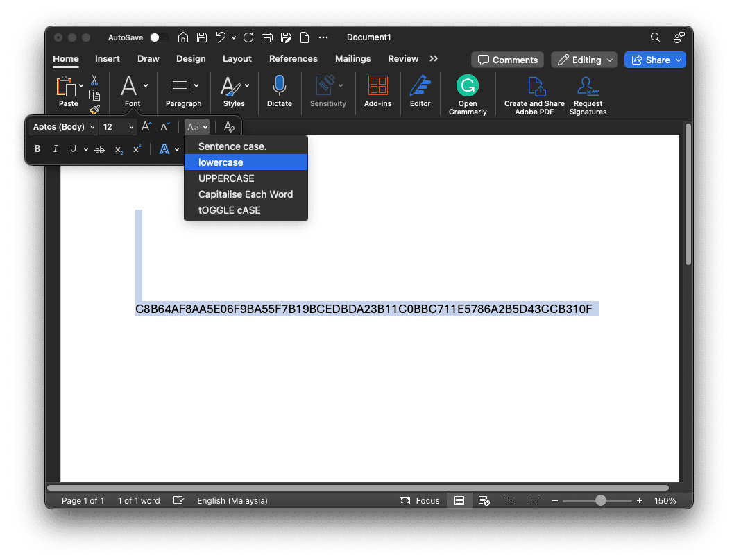Click the Add-ins grid icon
Screen dimensions: 732x560
point(377,86)
